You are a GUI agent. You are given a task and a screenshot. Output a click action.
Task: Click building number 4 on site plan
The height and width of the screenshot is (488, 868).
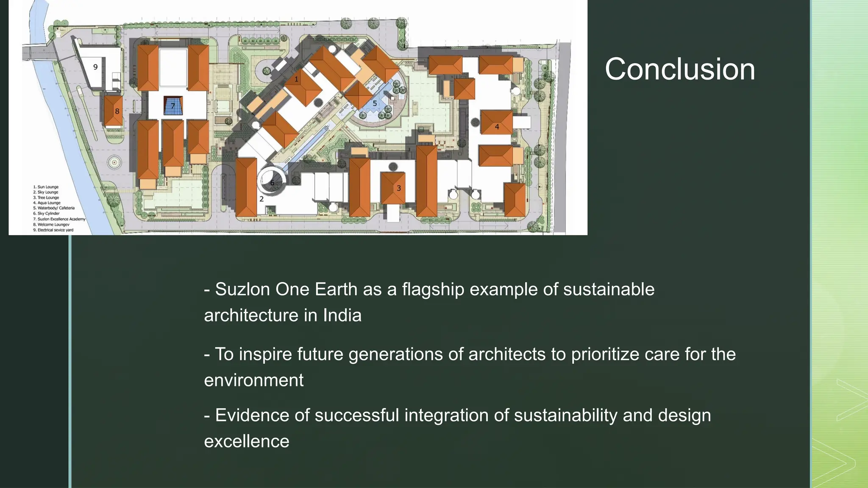click(x=497, y=127)
